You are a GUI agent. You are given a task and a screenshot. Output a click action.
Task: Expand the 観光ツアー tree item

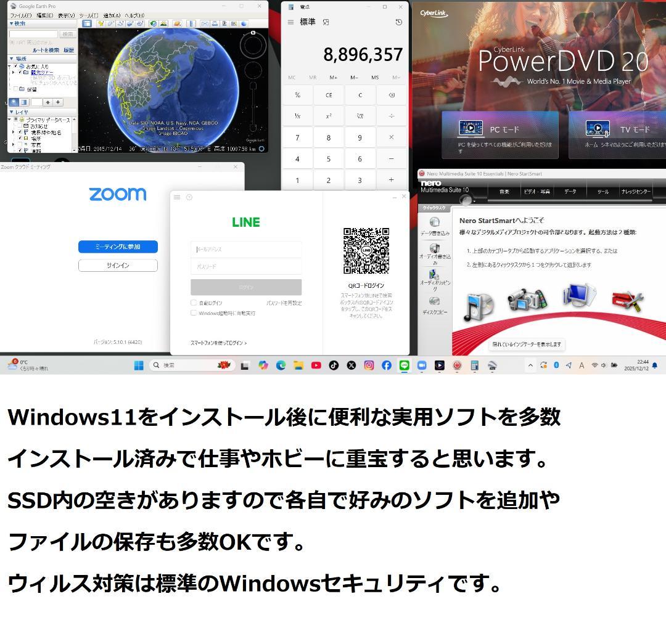tap(13, 71)
